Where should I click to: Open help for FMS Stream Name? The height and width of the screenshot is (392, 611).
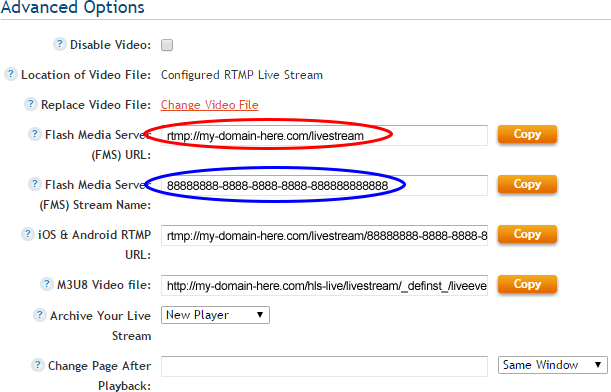coord(35,184)
